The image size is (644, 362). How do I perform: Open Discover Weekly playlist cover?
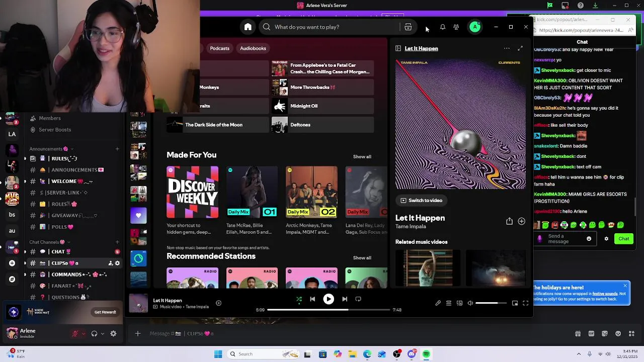point(193,192)
